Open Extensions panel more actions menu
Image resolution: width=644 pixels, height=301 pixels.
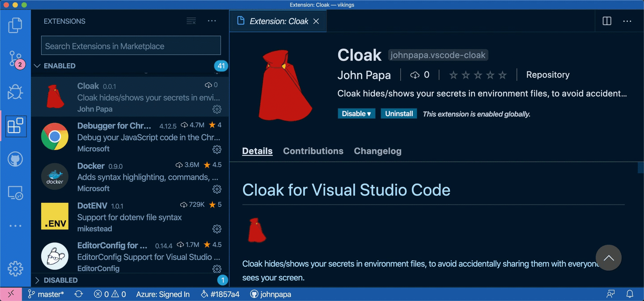[x=212, y=21]
